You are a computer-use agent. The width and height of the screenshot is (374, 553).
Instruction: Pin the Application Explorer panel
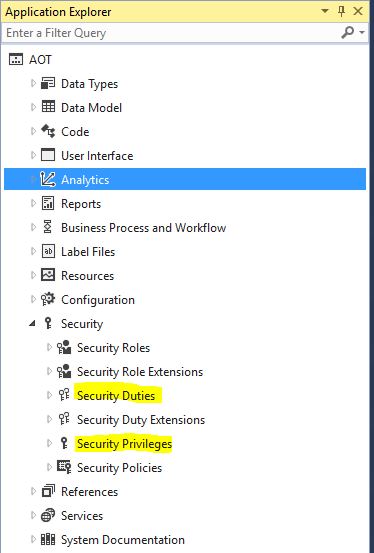(342, 11)
